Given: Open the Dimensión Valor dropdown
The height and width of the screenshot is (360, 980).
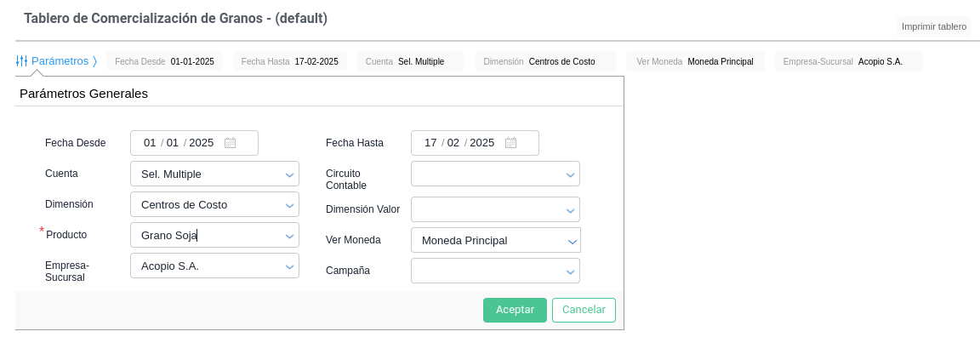Looking at the screenshot, I should point(570,210).
